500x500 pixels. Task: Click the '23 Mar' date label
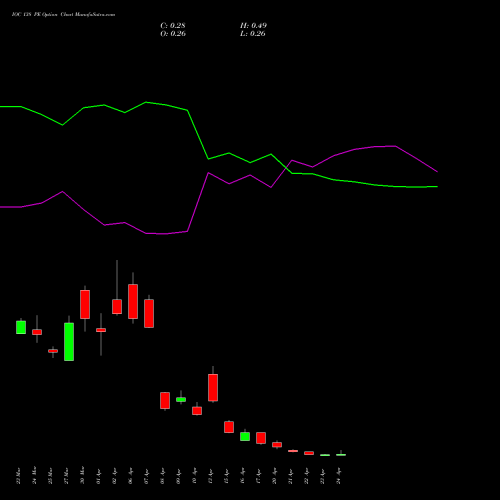[19, 476]
